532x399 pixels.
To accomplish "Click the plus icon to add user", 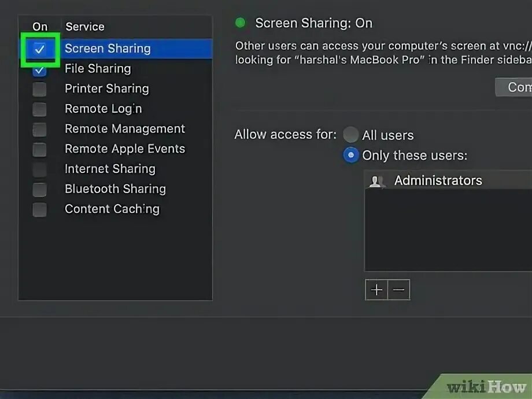I will [x=376, y=290].
